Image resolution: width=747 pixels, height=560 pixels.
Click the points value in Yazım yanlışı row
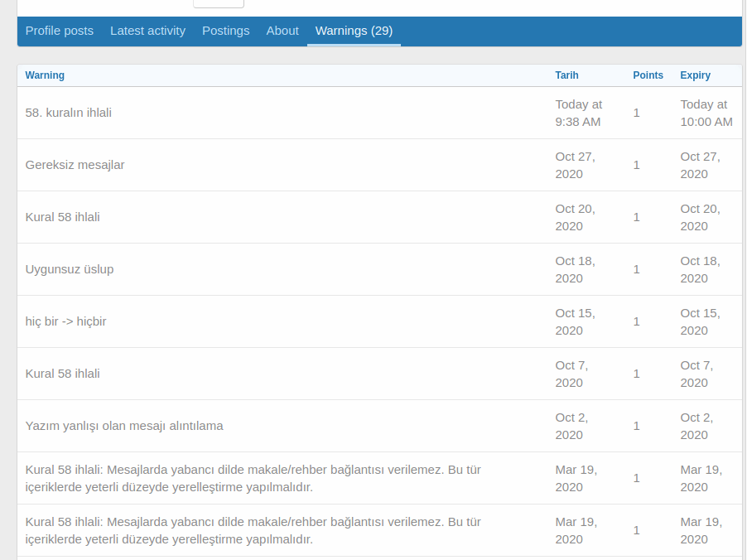tap(637, 426)
